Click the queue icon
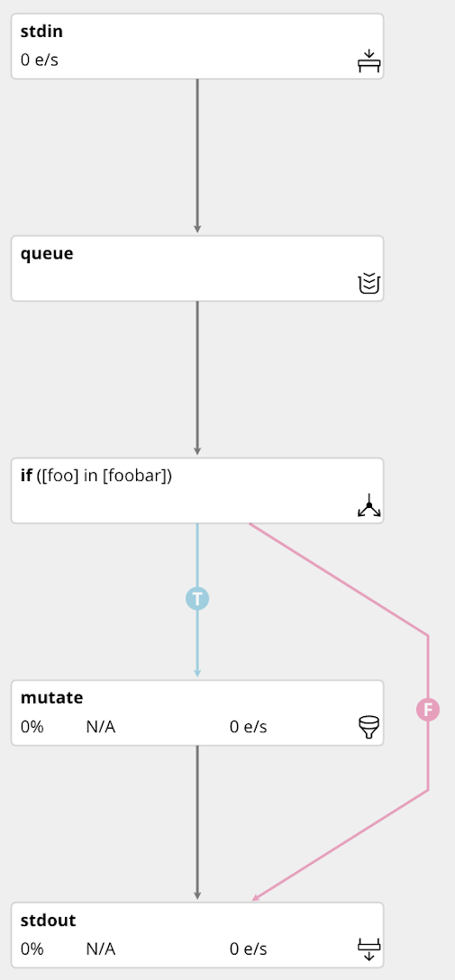Image resolution: width=455 pixels, height=980 pixels. click(369, 283)
